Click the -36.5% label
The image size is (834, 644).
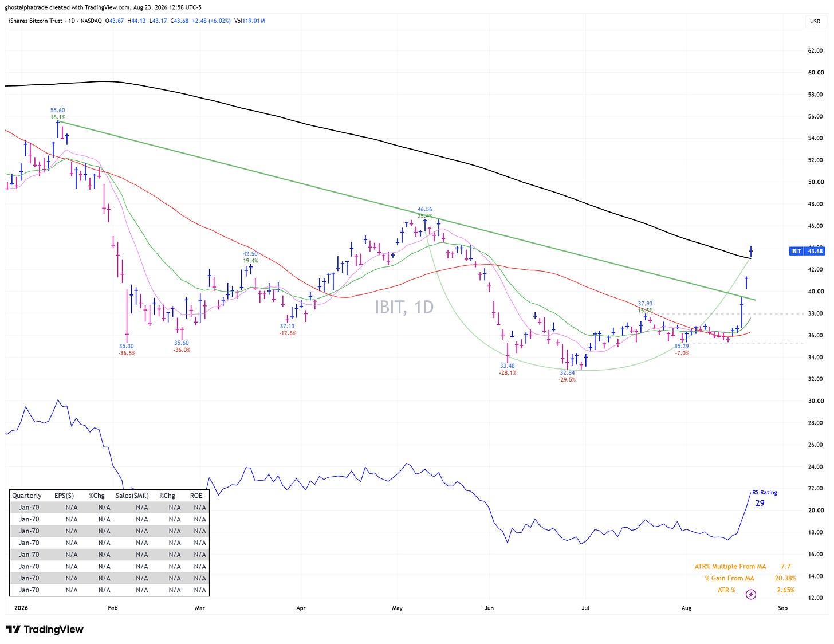127,354
